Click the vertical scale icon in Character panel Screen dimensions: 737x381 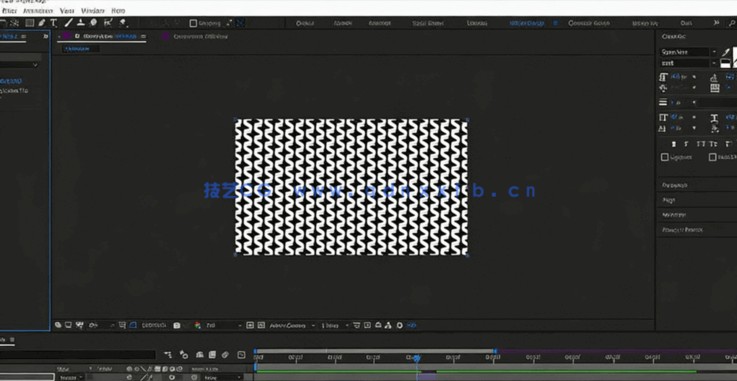[664, 117]
